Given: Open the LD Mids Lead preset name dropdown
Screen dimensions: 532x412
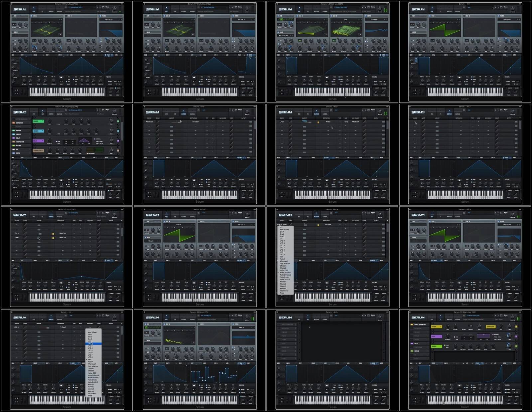Looking at the screenshot, I should [x=347, y=7].
